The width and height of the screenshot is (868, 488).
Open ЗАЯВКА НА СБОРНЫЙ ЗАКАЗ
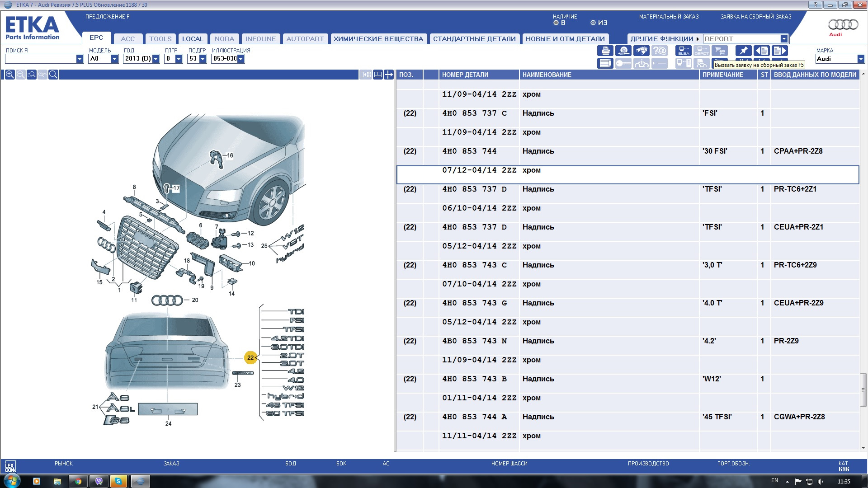(756, 17)
